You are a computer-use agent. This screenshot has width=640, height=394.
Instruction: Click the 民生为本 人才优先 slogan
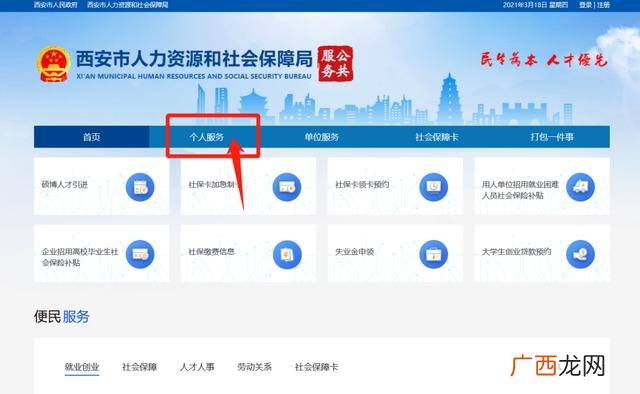544,60
